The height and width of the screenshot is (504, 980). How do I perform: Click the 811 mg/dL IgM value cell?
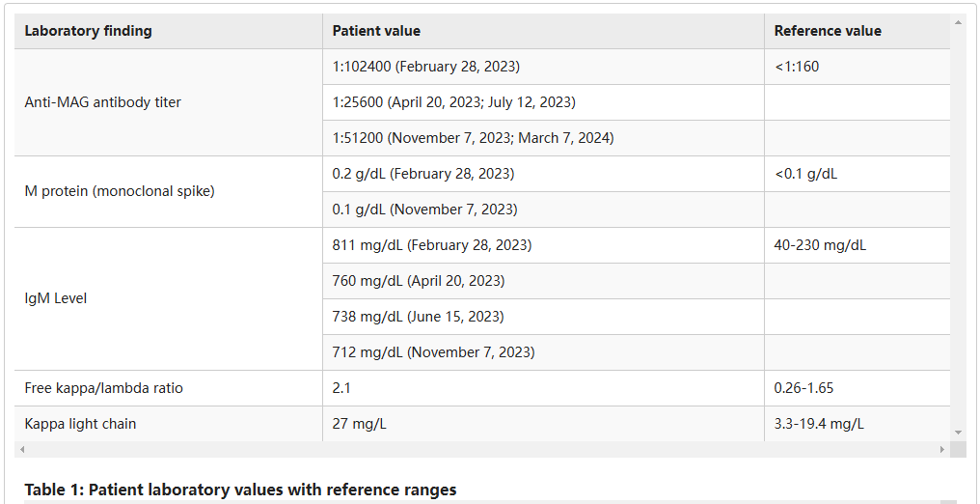[x=431, y=245]
